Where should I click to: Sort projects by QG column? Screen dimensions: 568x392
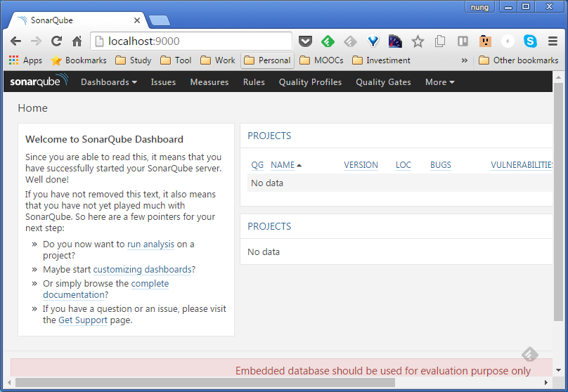coord(257,165)
